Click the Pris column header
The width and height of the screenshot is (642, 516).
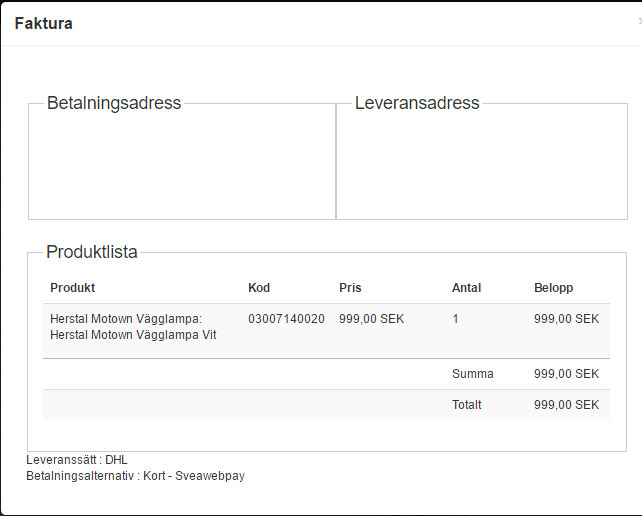[x=350, y=288]
